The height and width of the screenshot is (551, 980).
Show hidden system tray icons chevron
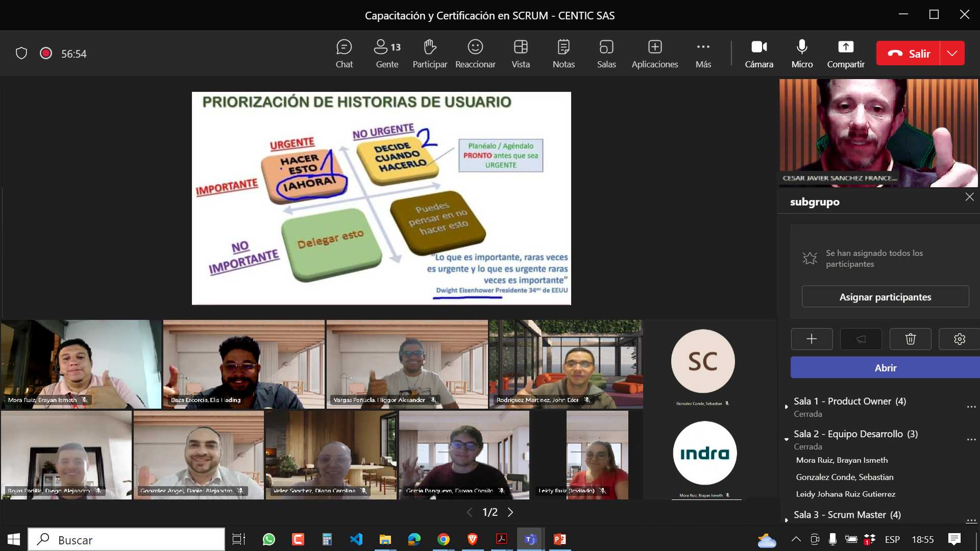796,539
